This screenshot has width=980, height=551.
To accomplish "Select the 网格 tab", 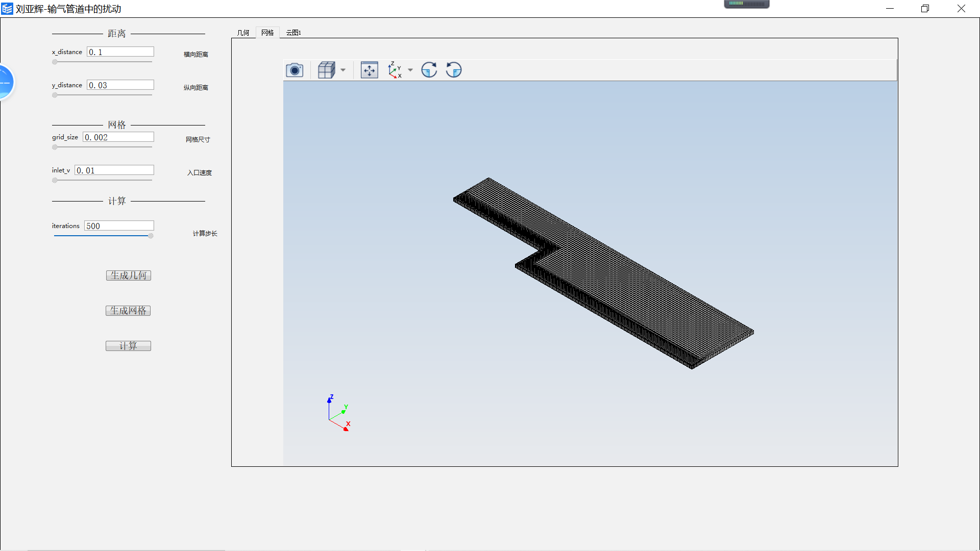I will tap(267, 32).
